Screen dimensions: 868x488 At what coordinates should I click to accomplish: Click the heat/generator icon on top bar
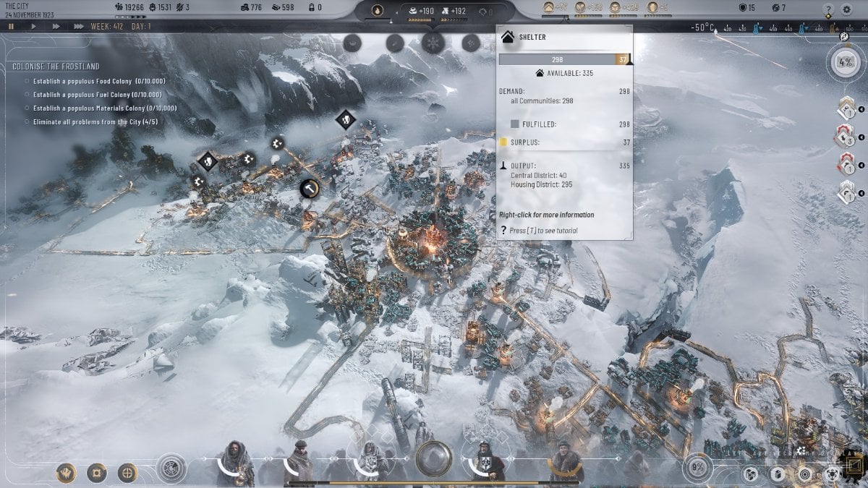(376, 10)
